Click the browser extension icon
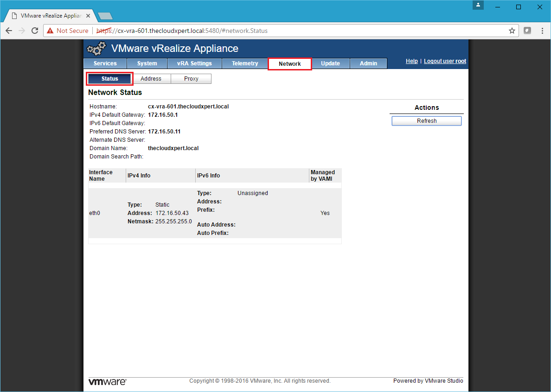Image resolution: width=551 pixels, height=392 pixels. click(x=527, y=31)
